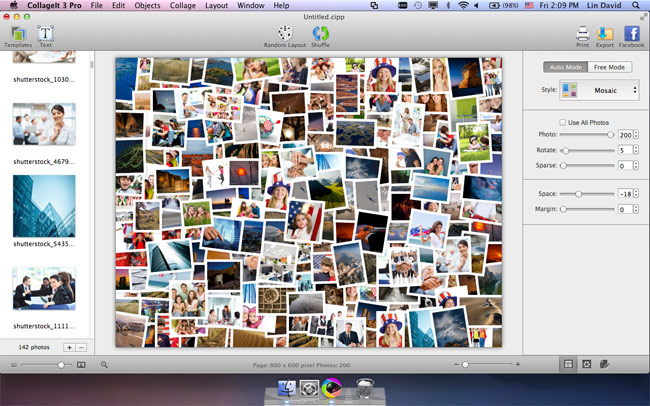Image resolution: width=650 pixels, height=406 pixels.
Task: Click the Space value stepper arrows
Action: (x=636, y=194)
